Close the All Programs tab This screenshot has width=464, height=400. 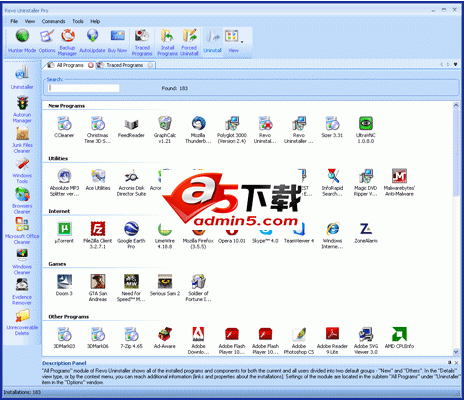point(91,65)
